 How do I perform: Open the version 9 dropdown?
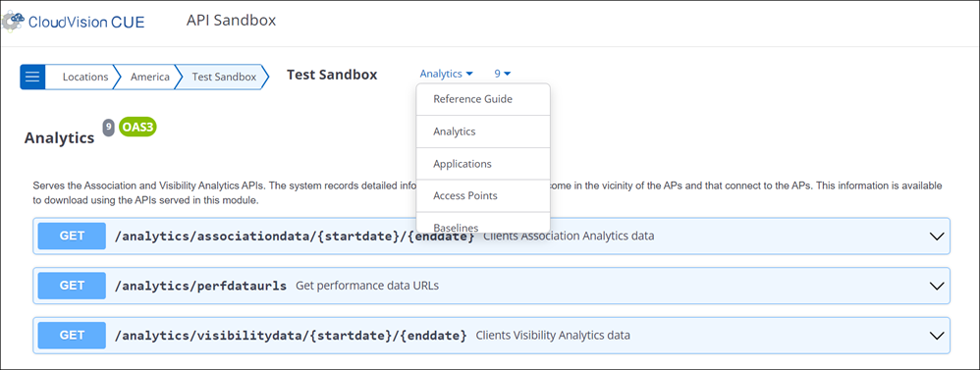(x=503, y=74)
